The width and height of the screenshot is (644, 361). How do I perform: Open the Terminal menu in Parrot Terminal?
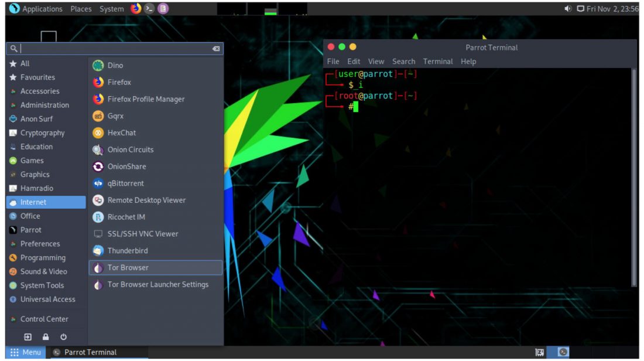tap(438, 62)
